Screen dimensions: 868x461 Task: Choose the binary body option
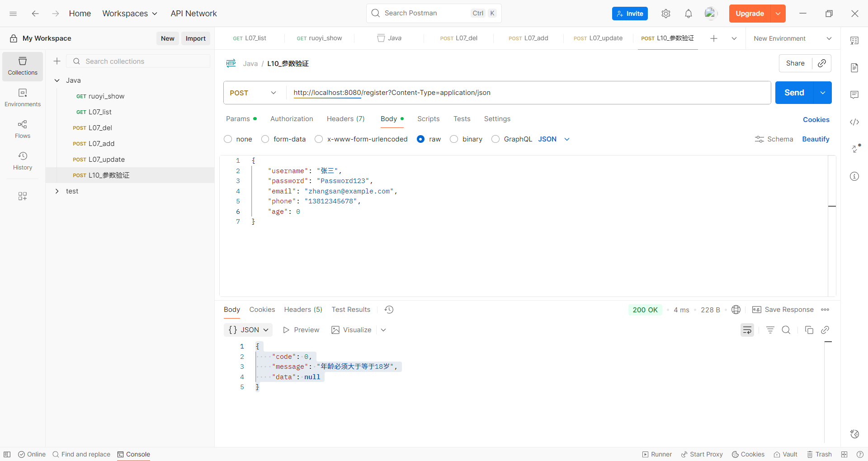(467, 139)
